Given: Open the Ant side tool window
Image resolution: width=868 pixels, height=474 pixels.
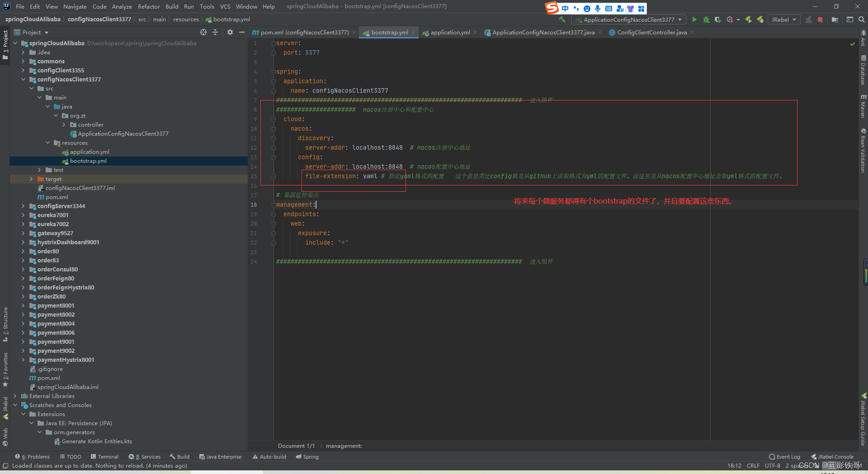Looking at the screenshot, I should (x=863, y=38).
